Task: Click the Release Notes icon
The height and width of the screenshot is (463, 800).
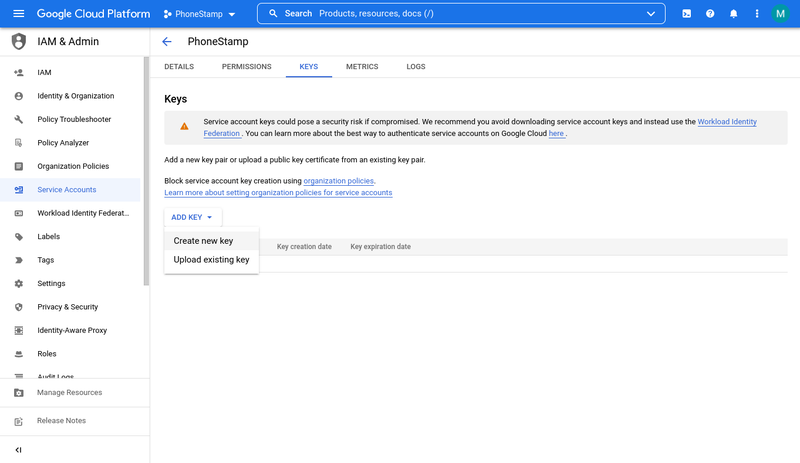Action: click(19, 421)
